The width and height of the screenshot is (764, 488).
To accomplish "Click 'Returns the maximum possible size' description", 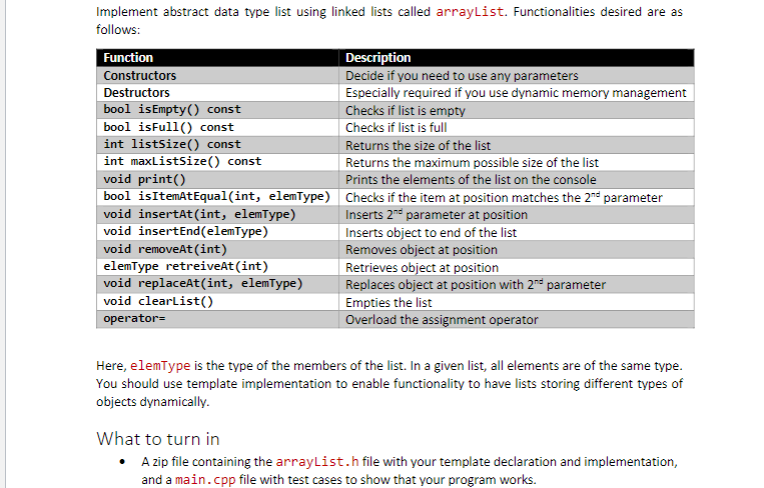I will coord(472,163).
